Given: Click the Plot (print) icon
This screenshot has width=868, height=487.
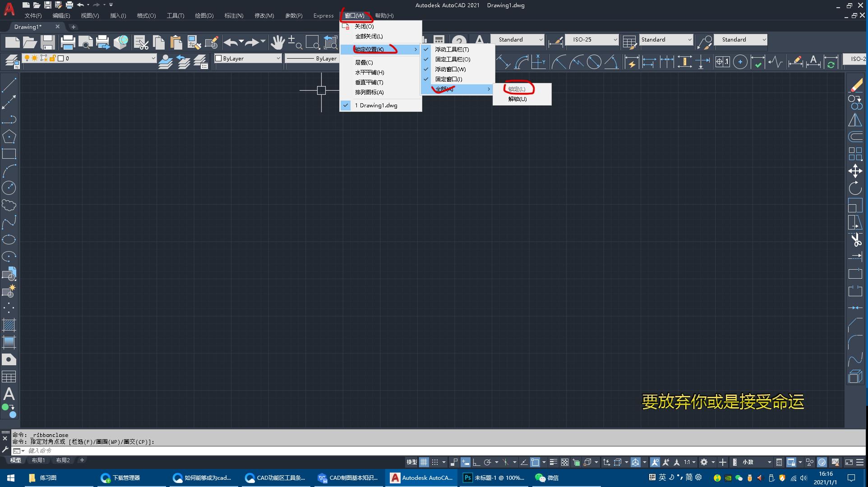Looking at the screenshot, I should (68, 42).
